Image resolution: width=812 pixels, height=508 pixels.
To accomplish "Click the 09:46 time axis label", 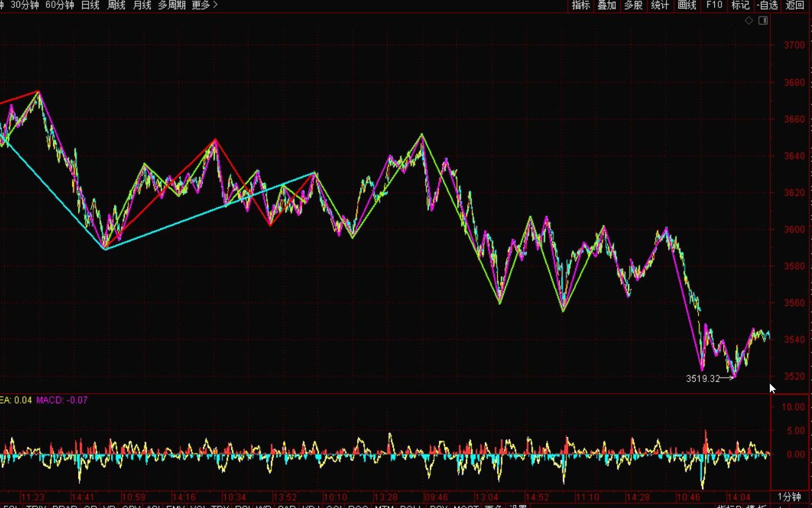I will coord(436,497).
